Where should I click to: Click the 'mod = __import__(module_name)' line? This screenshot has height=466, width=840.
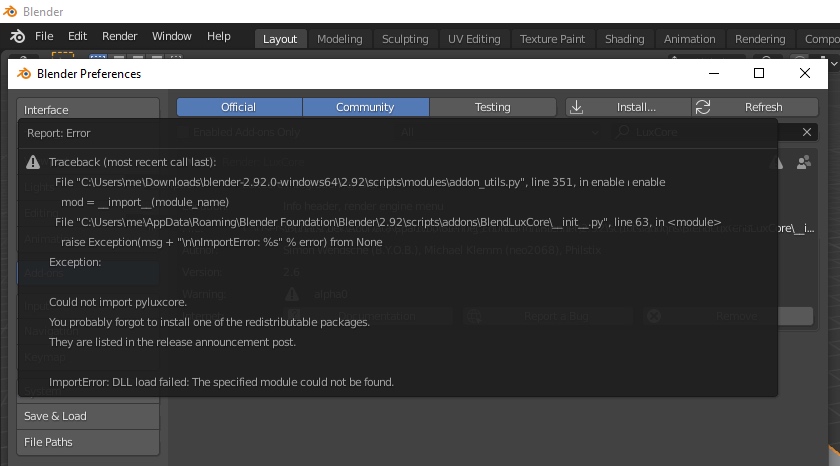pos(145,202)
